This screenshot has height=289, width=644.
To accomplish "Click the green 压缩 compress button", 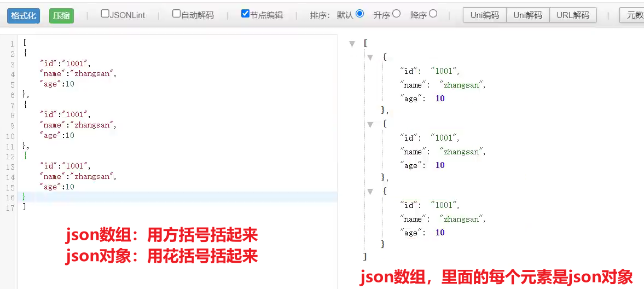I will point(61,16).
